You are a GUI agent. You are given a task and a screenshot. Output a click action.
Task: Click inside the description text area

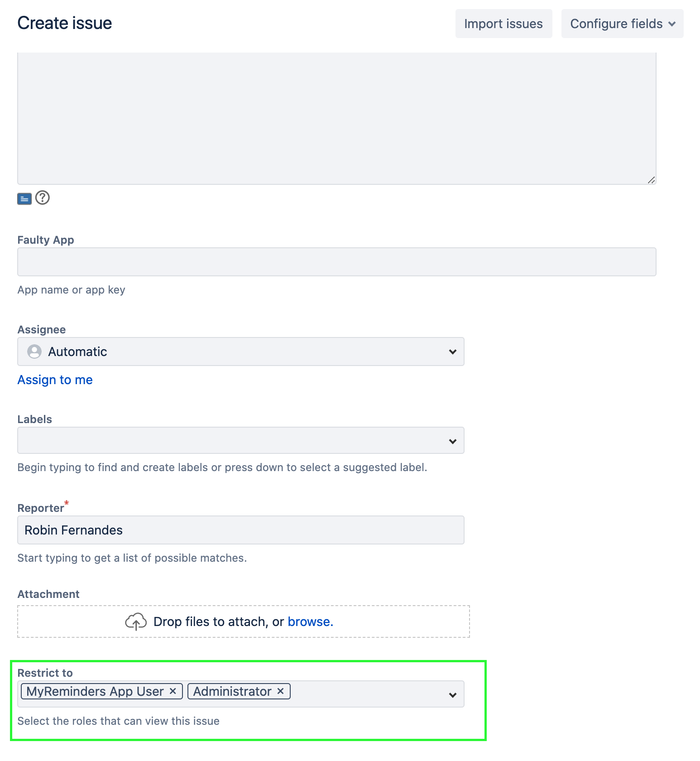337,118
